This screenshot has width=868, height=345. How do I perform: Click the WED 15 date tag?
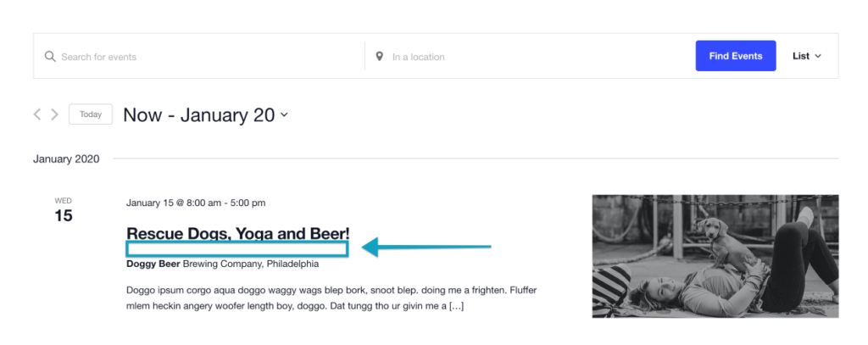(63, 210)
